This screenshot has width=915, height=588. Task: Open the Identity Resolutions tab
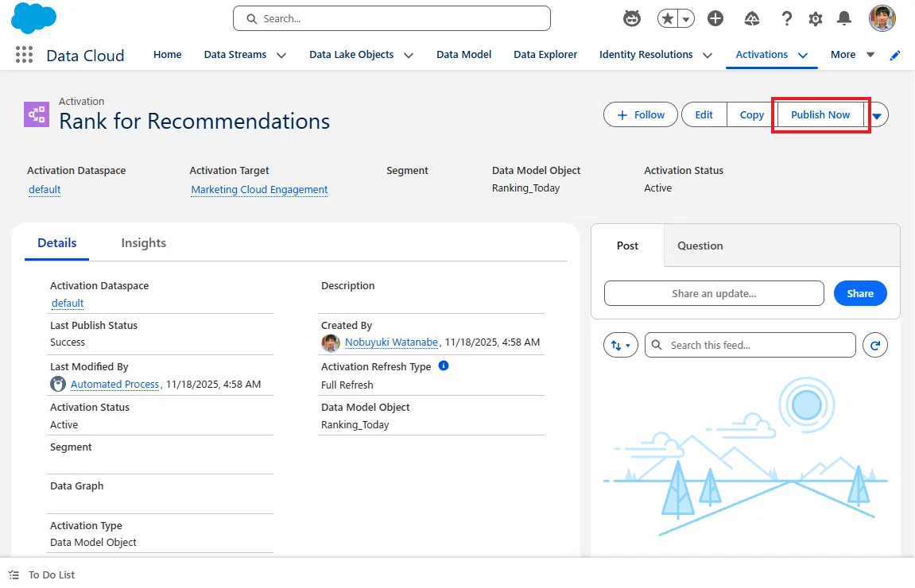click(x=646, y=54)
